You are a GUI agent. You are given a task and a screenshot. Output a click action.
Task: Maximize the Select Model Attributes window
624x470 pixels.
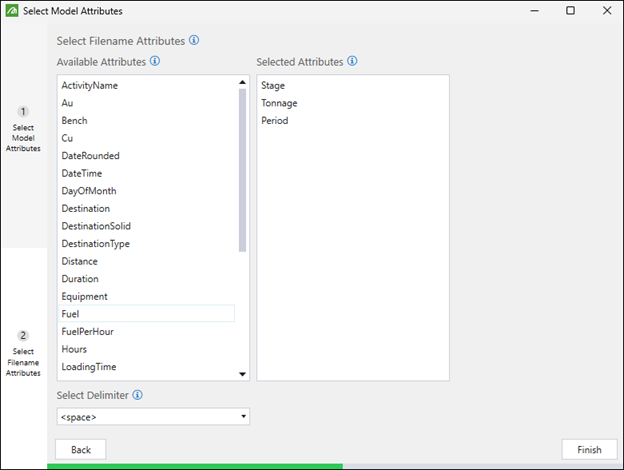570,11
